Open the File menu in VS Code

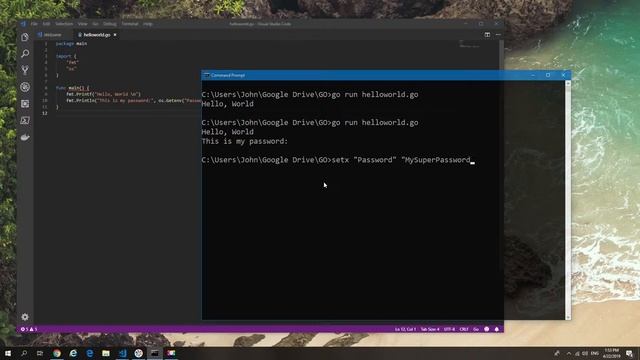pos(34,24)
